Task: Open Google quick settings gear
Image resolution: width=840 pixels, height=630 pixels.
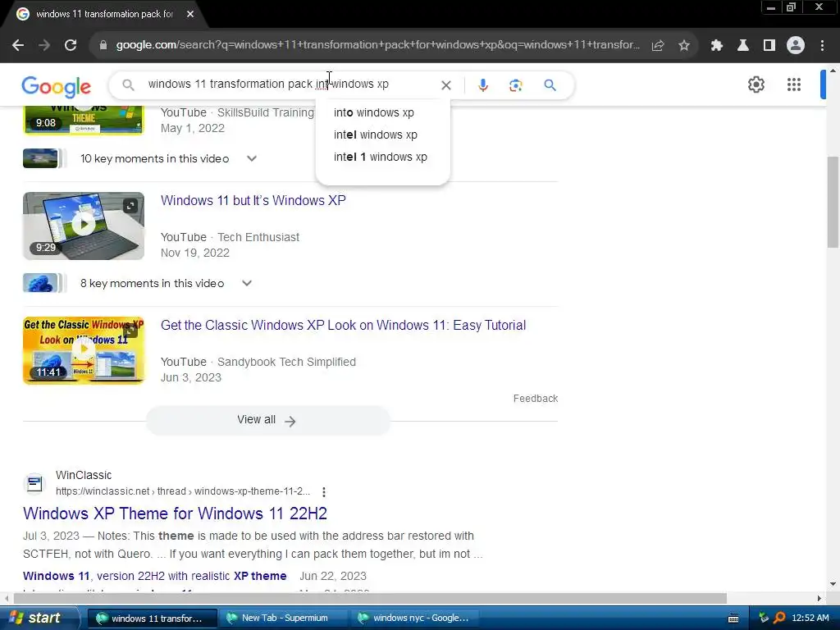Action: [756, 84]
